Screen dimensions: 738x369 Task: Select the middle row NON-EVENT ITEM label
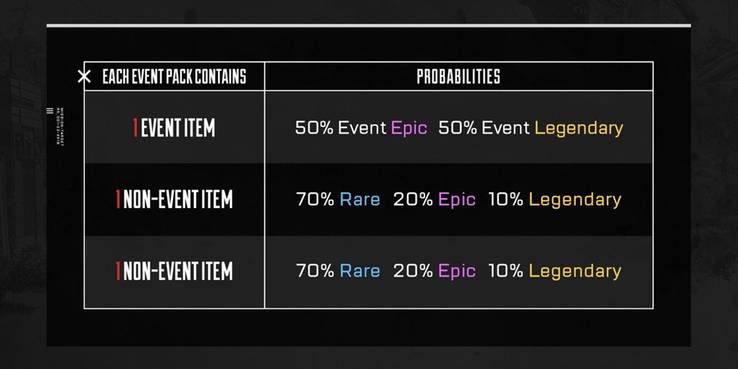[174, 200]
